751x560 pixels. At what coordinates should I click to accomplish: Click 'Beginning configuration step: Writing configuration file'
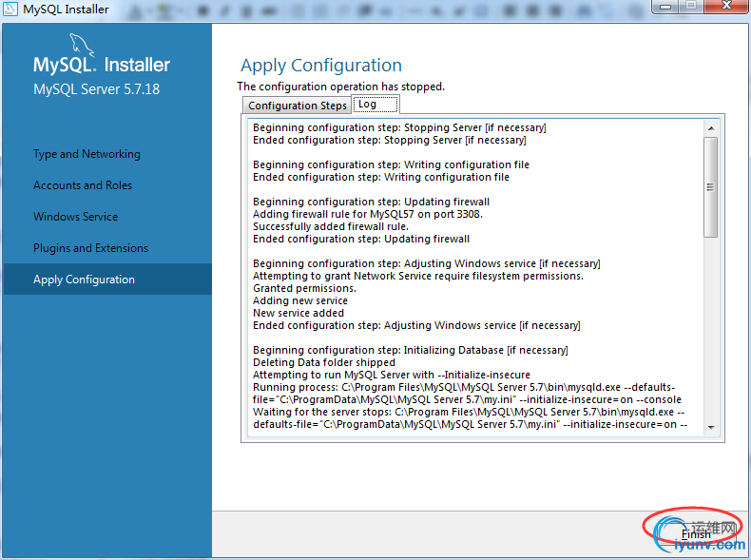click(x=391, y=164)
